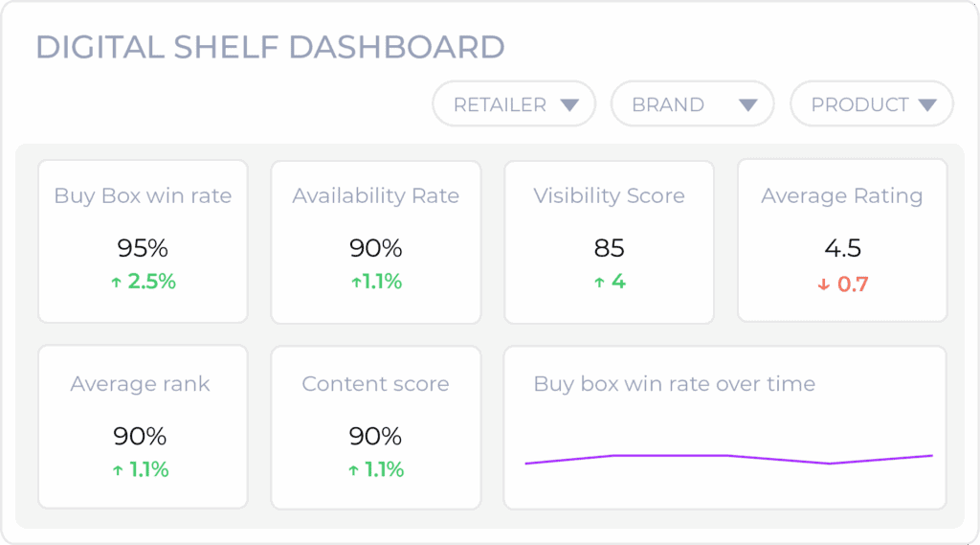Viewport: 980px width, 545px height.
Task: Click the Buy box win rate over time title
Action: click(675, 383)
